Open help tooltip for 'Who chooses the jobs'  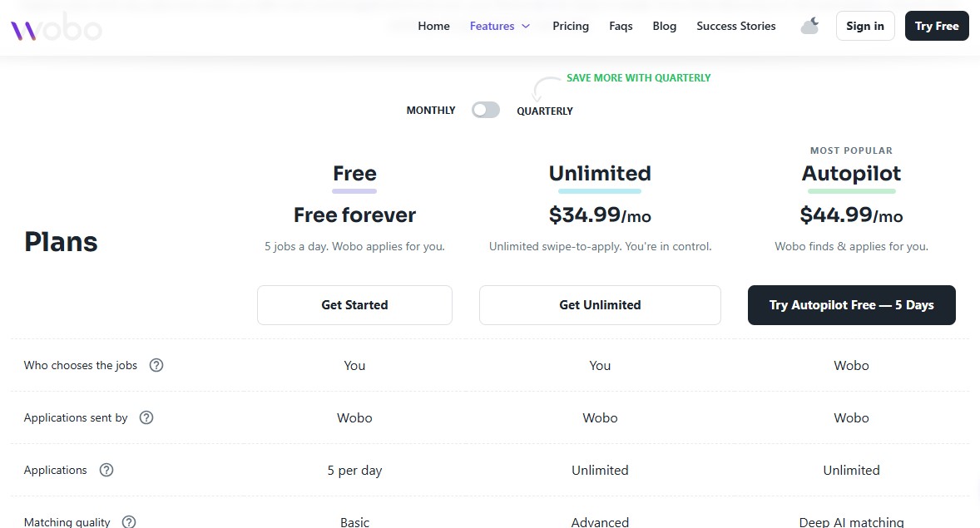(x=156, y=364)
